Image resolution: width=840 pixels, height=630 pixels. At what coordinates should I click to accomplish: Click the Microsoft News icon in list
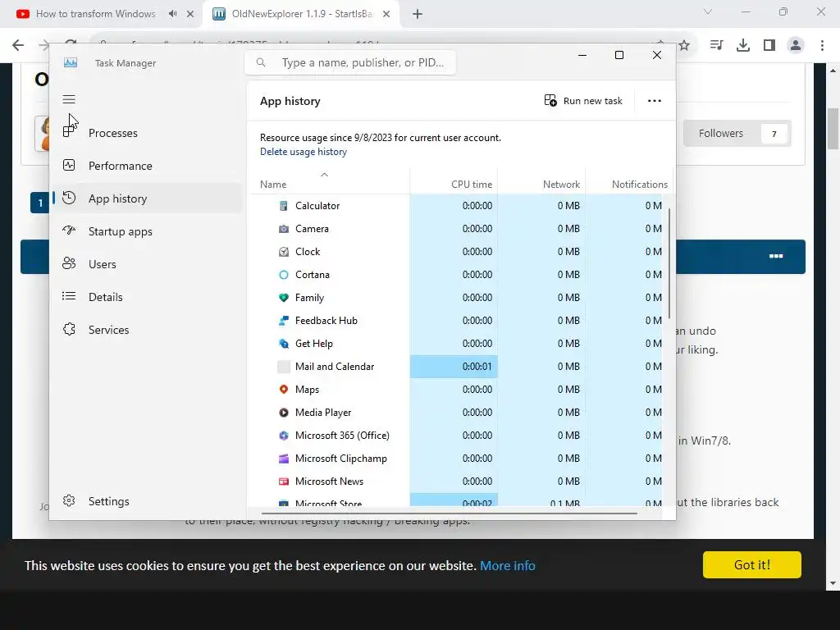tap(283, 482)
